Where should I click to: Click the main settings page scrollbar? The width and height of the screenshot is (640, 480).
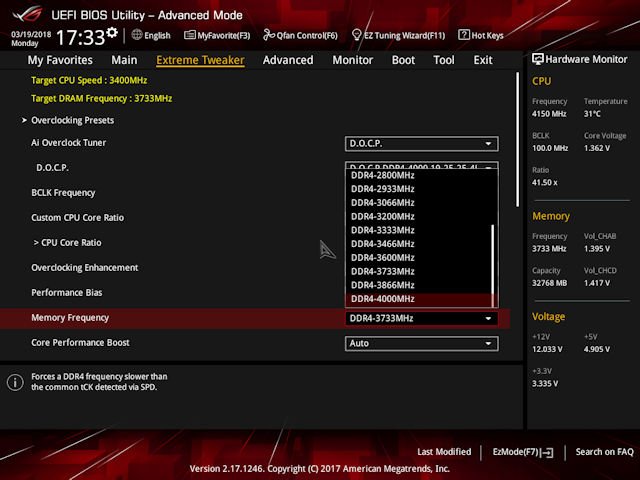518,140
